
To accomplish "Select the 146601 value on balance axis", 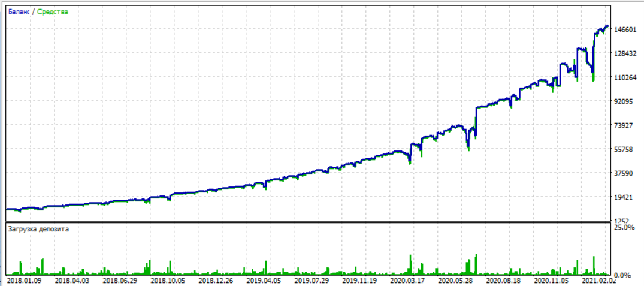I will (x=626, y=29).
